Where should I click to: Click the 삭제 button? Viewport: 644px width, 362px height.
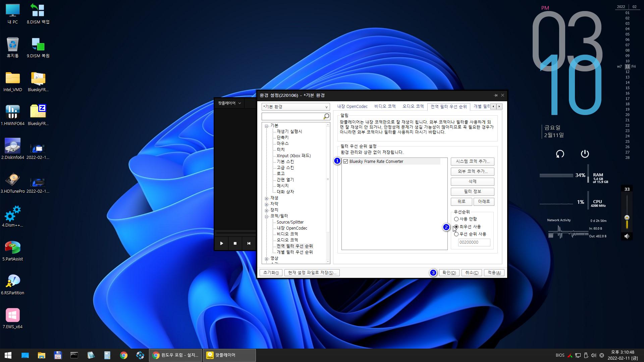473,182
